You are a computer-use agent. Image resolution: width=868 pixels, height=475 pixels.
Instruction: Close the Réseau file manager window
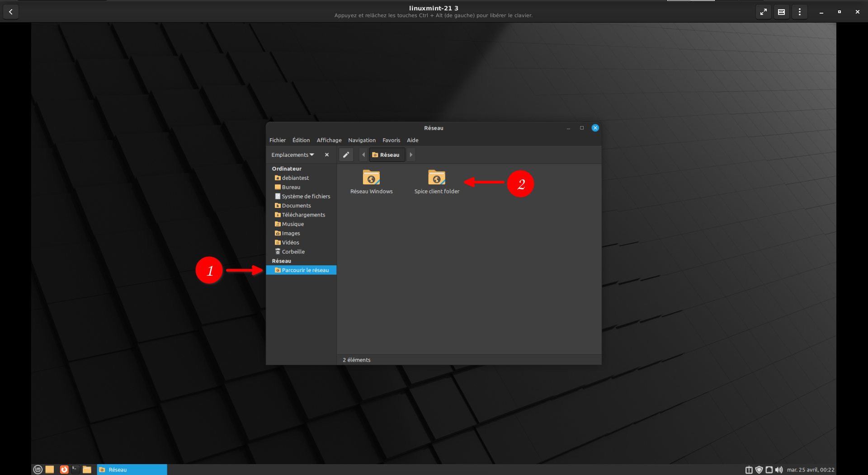click(x=595, y=128)
